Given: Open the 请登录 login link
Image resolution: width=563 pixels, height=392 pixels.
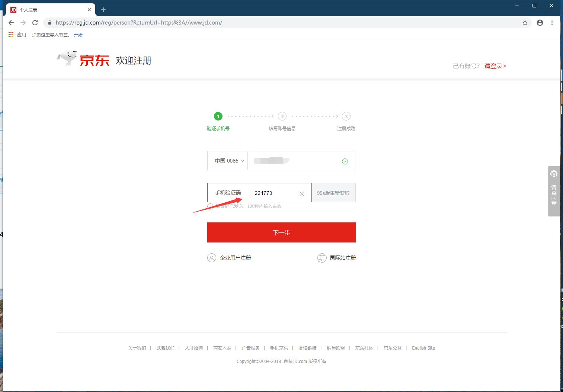Looking at the screenshot, I should pyautogui.click(x=495, y=66).
